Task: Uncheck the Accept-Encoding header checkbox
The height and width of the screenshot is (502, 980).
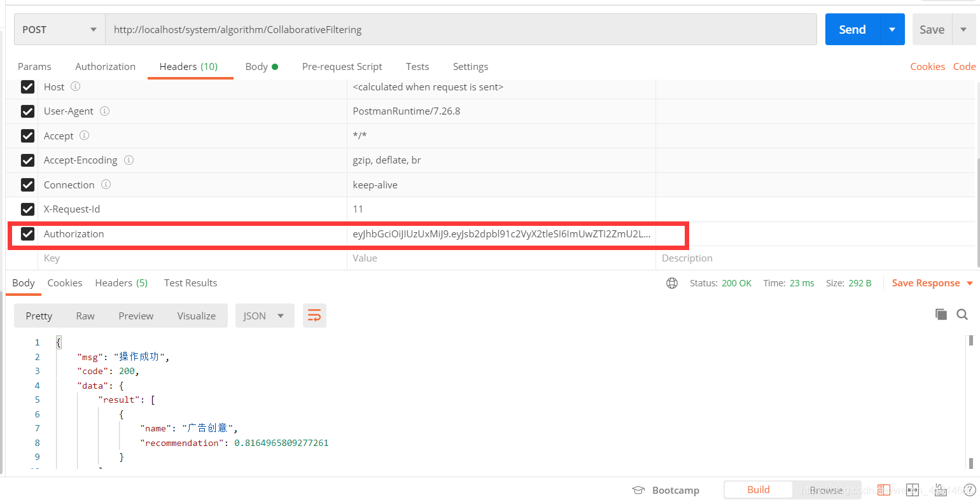Action: click(x=27, y=160)
